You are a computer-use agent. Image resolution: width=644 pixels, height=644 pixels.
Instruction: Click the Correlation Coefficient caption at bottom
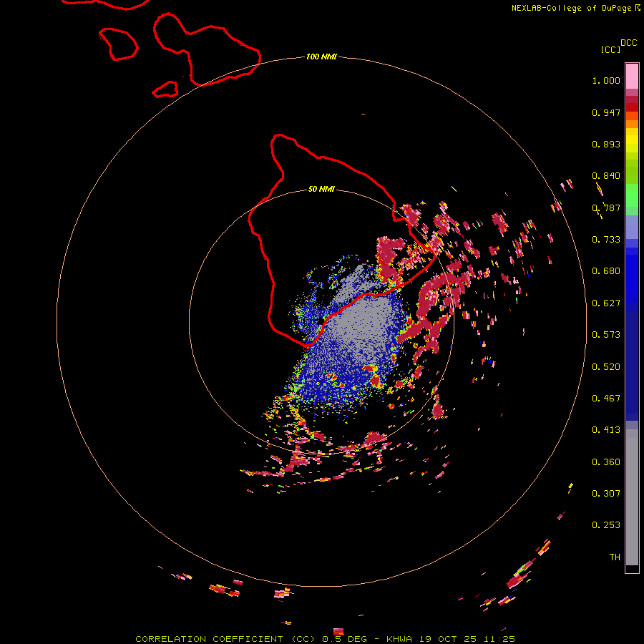tap(326, 639)
